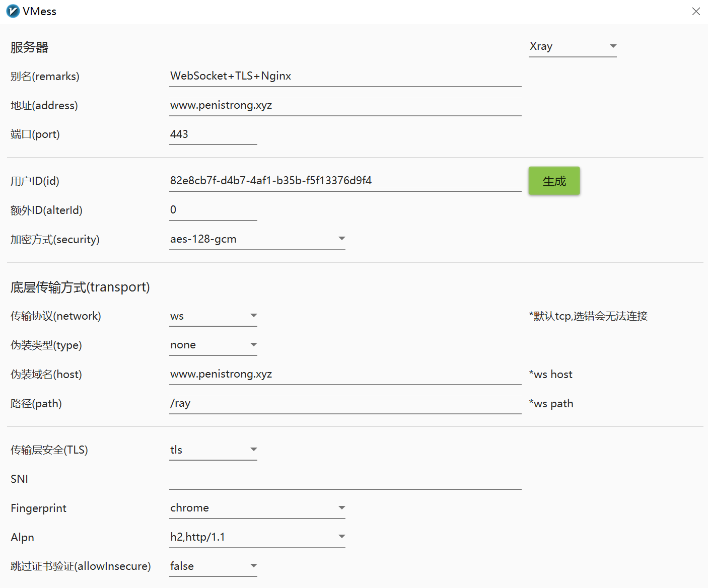The width and height of the screenshot is (708, 588).
Task: Click the VMess app logo icon
Action: (x=13, y=11)
